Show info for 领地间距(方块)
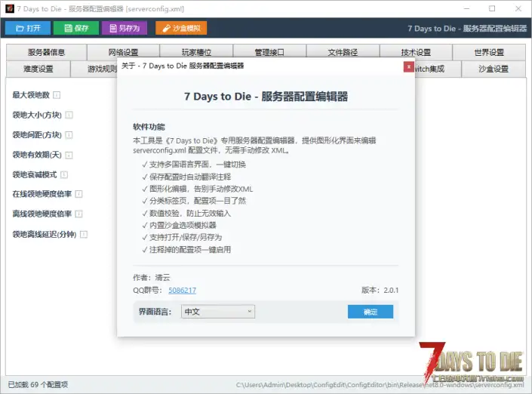The width and height of the screenshot is (532, 394). pos(69,135)
